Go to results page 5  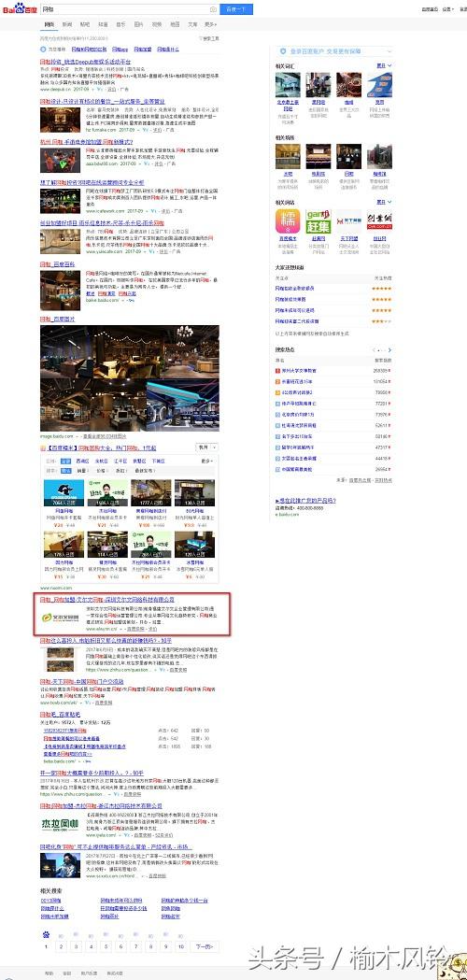click(106, 947)
